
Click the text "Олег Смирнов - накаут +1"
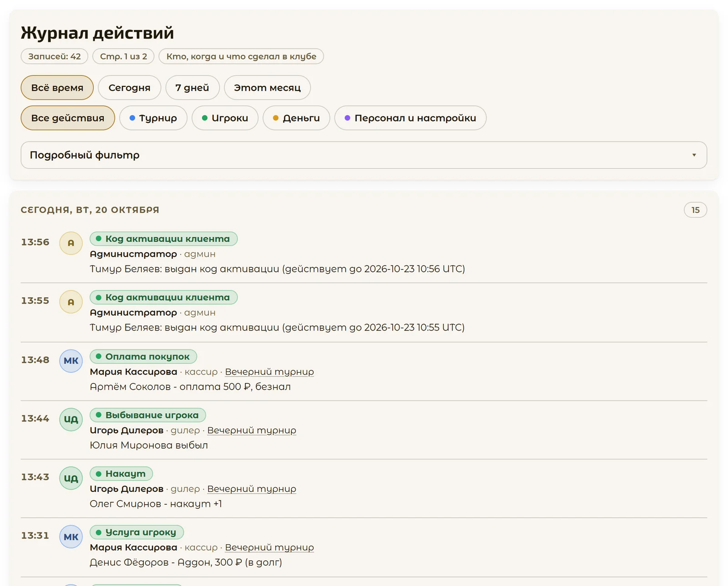156,504
